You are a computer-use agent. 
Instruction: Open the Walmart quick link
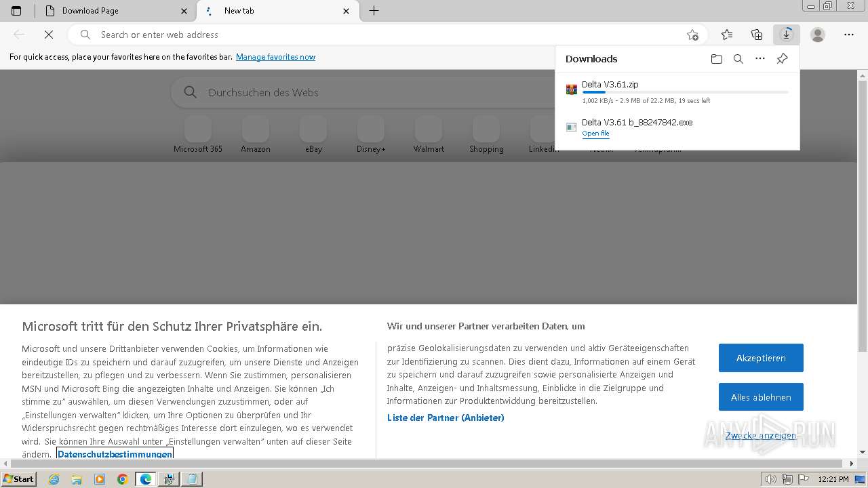click(x=429, y=134)
